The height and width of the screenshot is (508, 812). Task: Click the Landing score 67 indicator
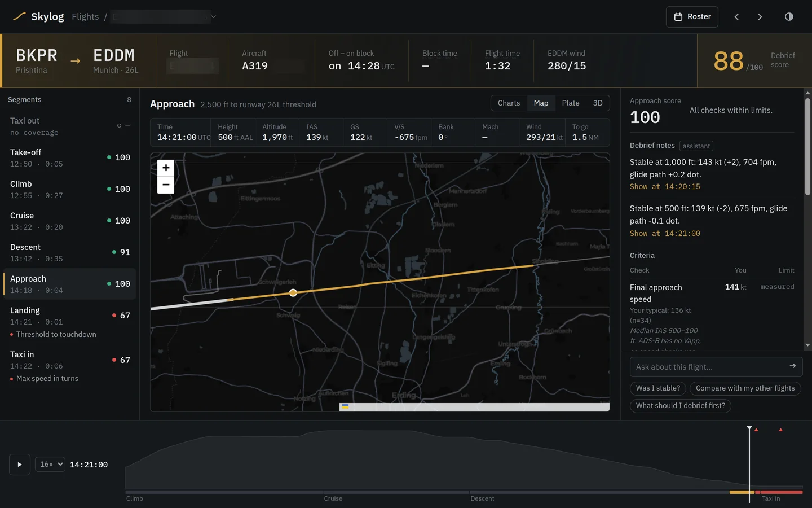coord(121,316)
